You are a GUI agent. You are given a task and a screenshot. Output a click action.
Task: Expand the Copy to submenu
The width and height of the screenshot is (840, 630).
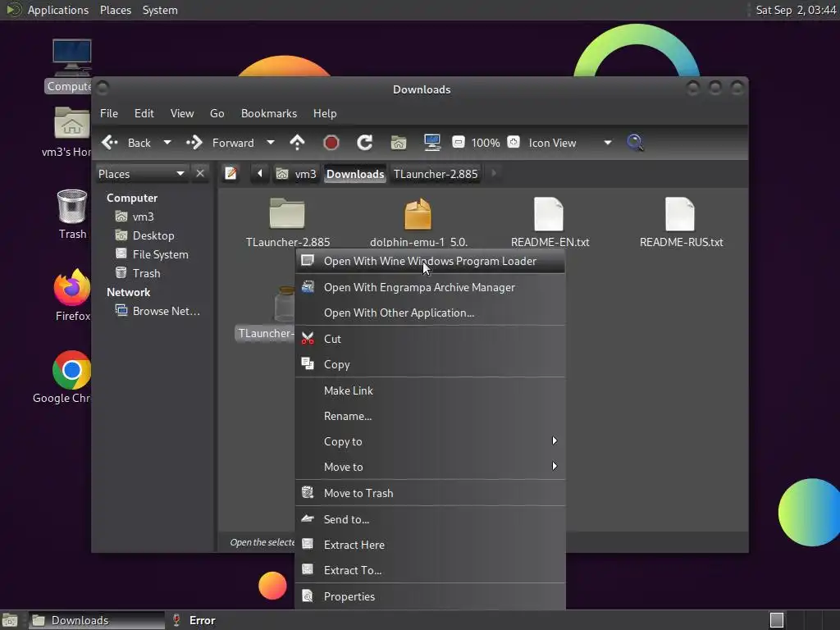click(x=430, y=441)
